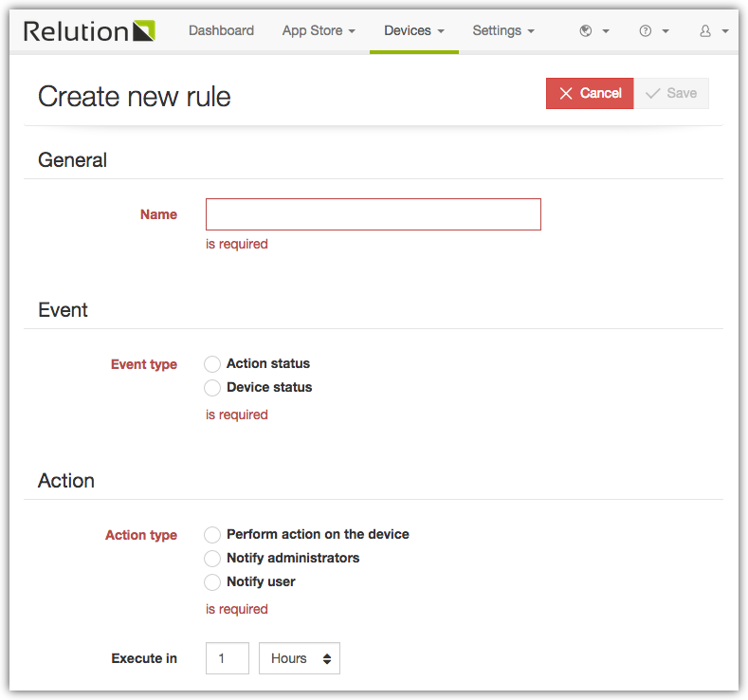Expand the caret next to globe icon

click(x=606, y=31)
